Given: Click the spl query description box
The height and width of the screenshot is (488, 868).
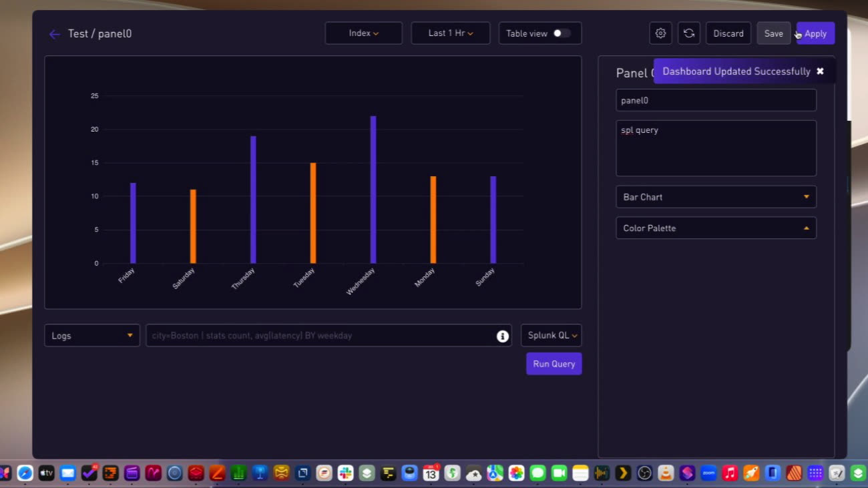Looking at the screenshot, I should (716, 148).
